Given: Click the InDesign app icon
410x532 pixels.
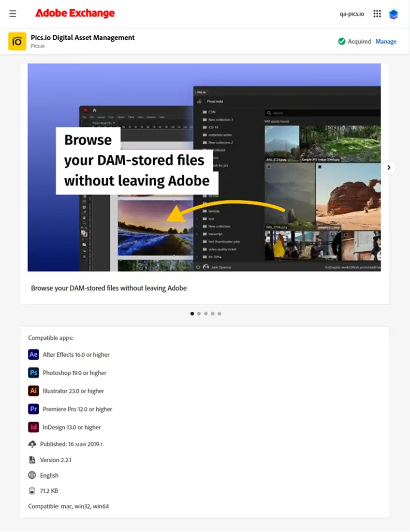Looking at the screenshot, I should tap(33, 427).
